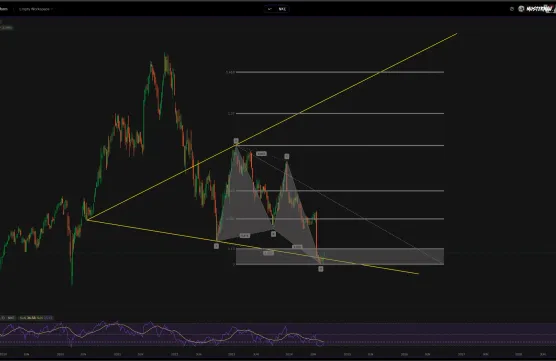Select the pattern point label above second peak

[x=287, y=156]
